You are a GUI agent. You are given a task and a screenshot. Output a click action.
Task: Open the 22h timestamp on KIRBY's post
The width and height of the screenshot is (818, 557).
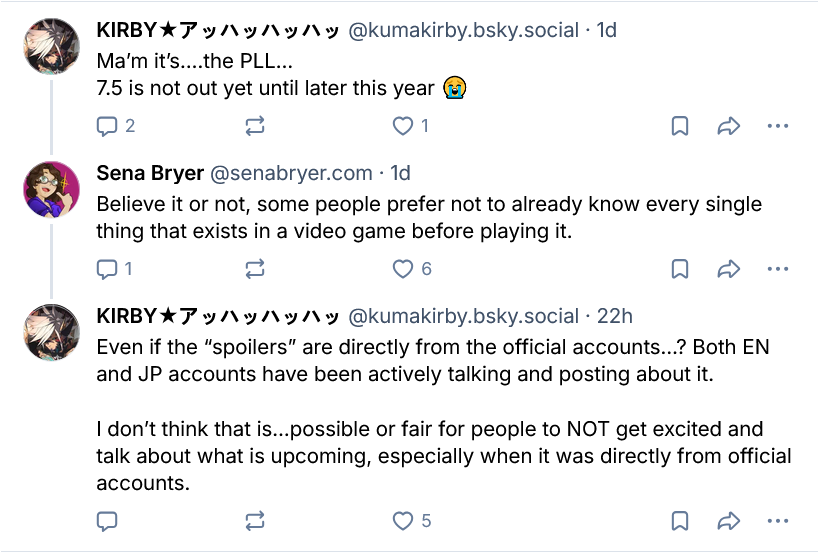tap(615, 316)
